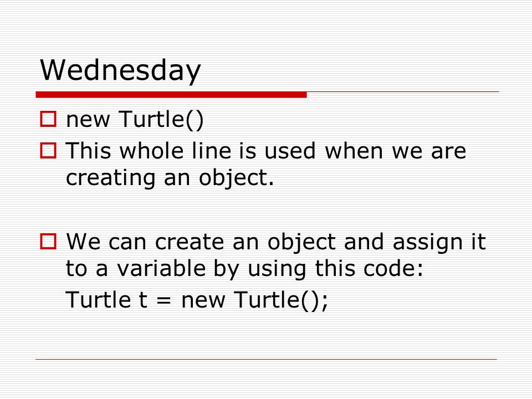Click the red square bullet beside 'This whole line'
This screenshot has height=399, width=532.
tap(48, 151)
